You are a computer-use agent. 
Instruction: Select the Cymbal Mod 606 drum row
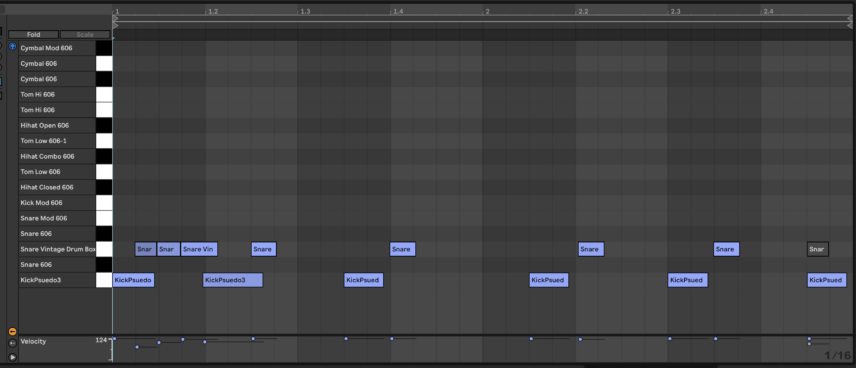(x=57, y=48)
